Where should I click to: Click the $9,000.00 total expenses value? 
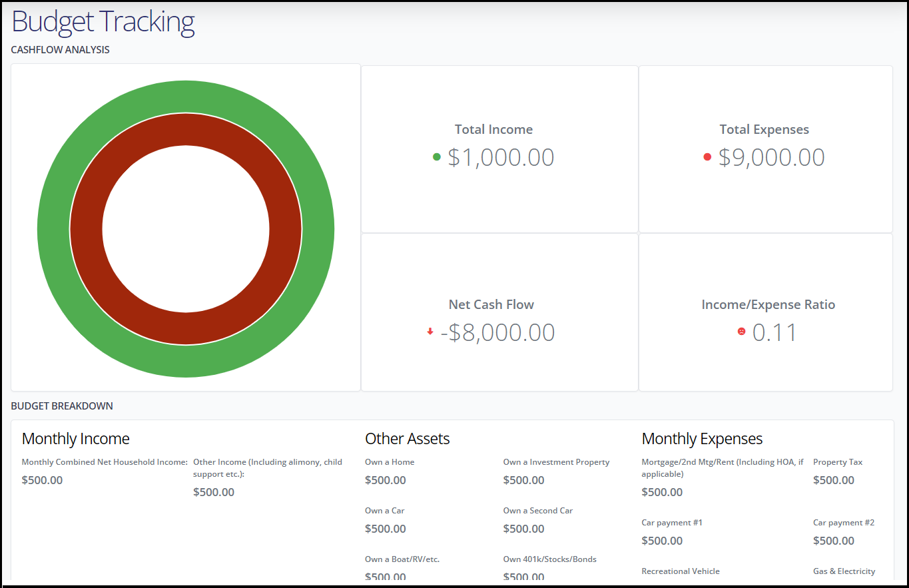771,157
